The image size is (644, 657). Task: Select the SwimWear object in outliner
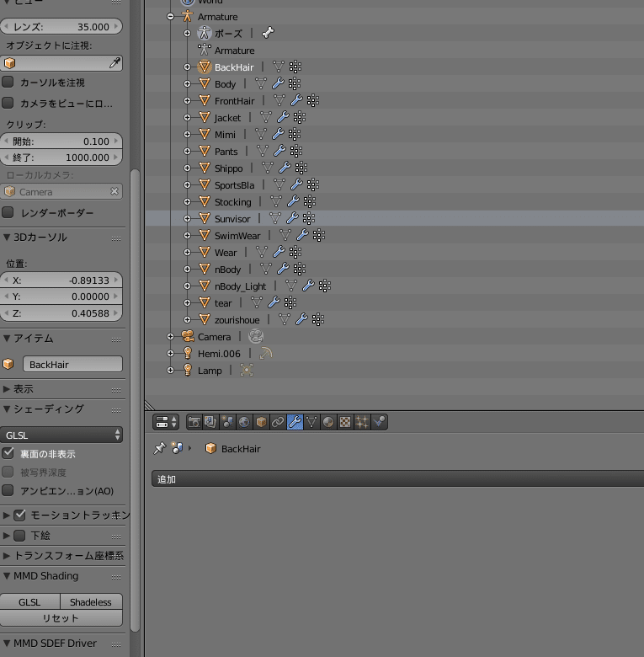pos(237,236)
